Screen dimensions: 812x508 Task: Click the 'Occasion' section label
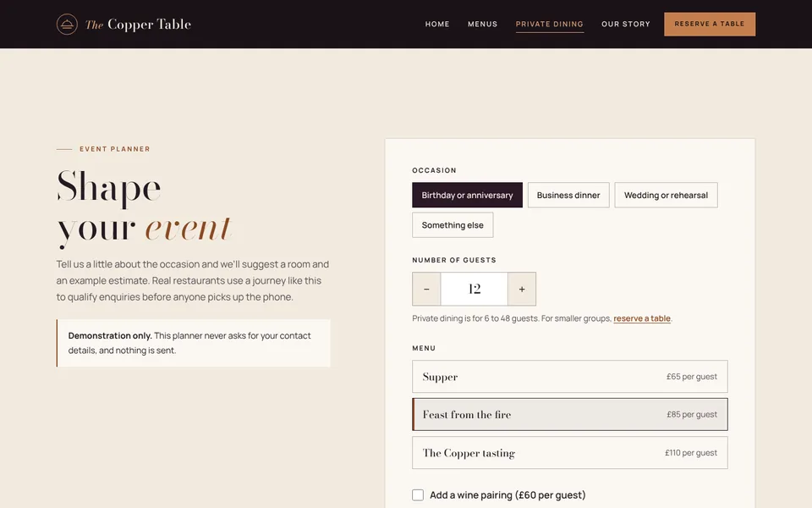pos(434,170)
